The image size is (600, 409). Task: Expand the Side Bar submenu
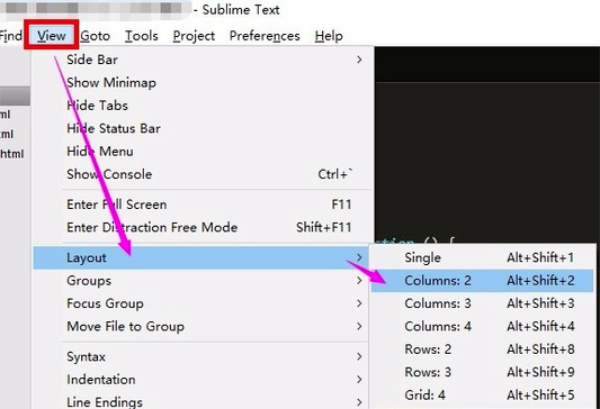[x=202, y=60]
